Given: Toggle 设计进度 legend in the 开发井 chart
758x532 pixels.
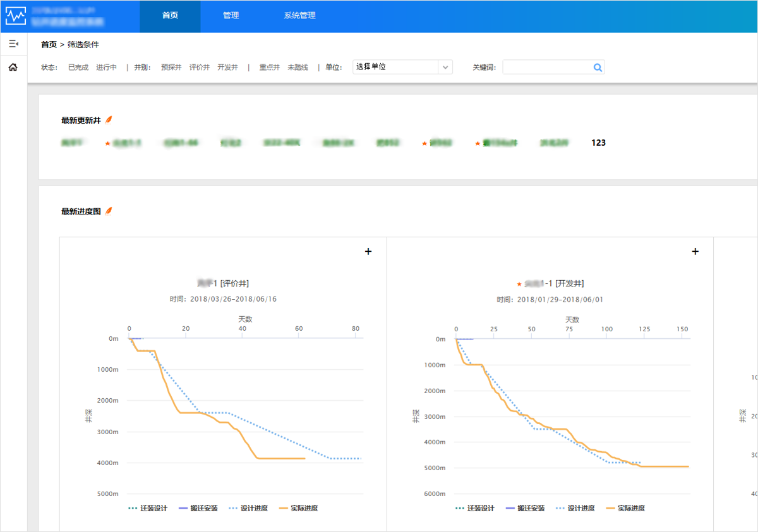Looking at the screenshot, I should [x=575, y=508].
